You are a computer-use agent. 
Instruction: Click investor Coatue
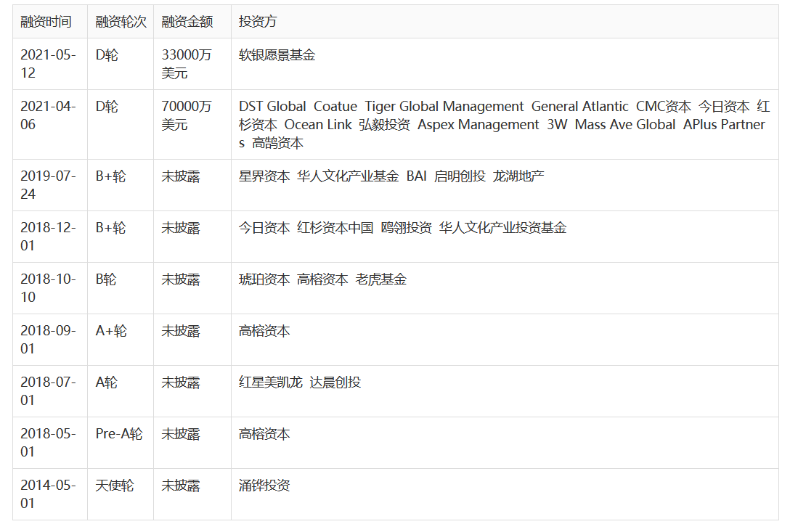(x=335, y=106)
